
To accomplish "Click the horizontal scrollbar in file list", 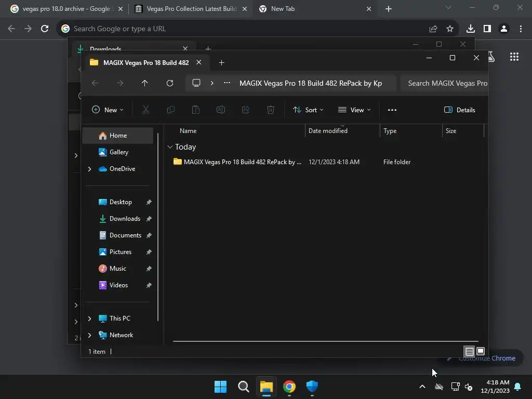I will (x=325, y=341).
